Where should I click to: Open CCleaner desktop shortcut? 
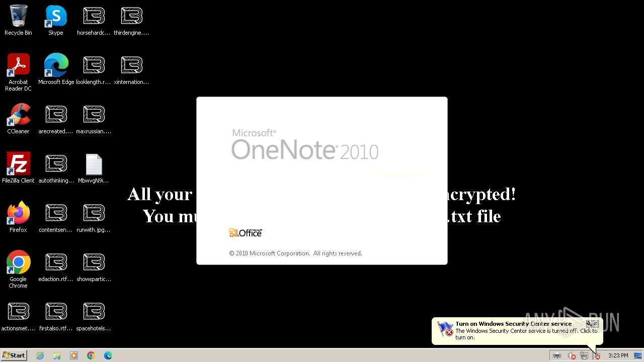pos(18,119)
